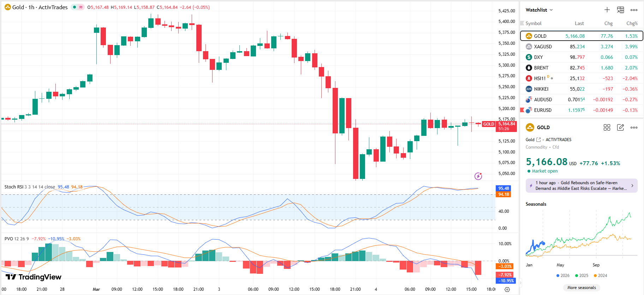644x295 pixels.
Task: Open watchlist advanced view table icon
Action: (620, 10)
